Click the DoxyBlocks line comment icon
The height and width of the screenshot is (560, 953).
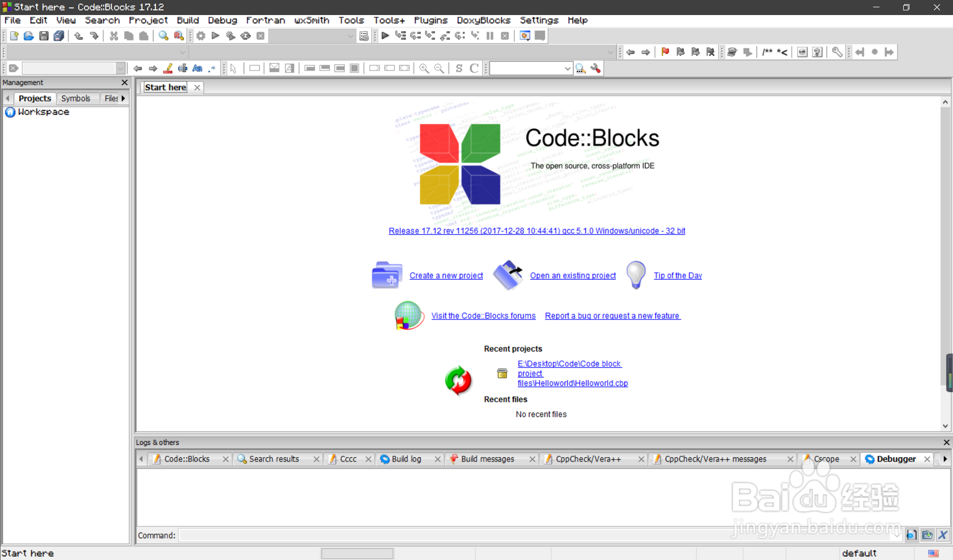point(782,52)
